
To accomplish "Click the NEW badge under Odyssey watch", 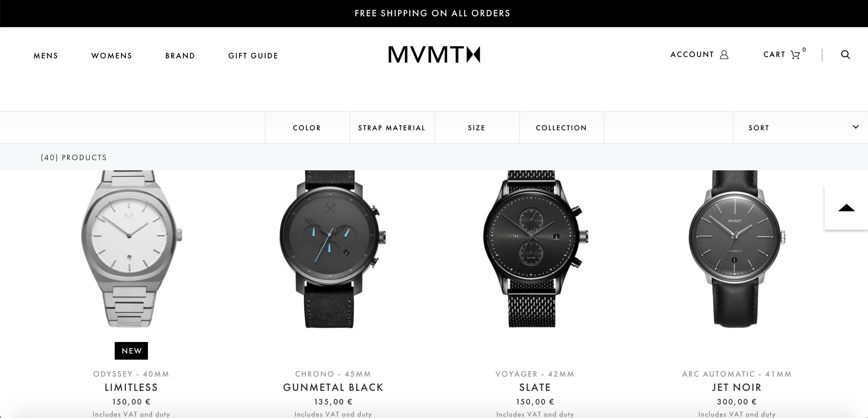I will click(x=131, y=351).
